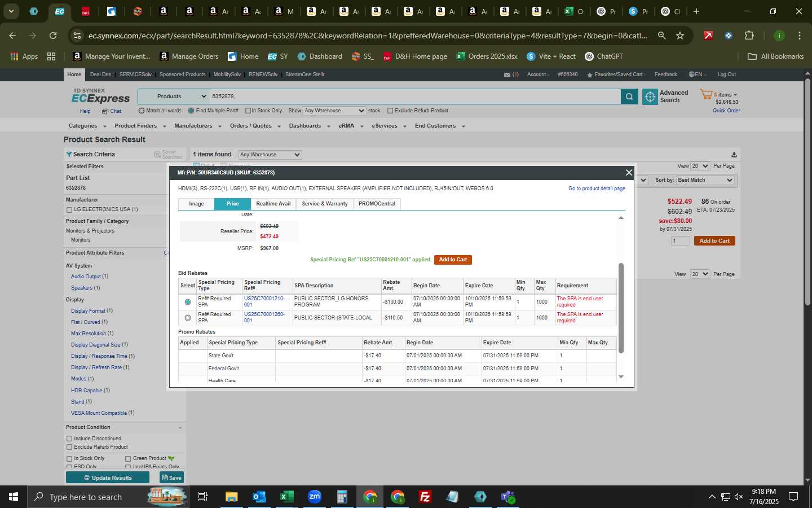Viewport: 812px width, 508px height.
Task: Check the LG ELECTRONICS USA manufacturer filter
Action: point(69,210)
